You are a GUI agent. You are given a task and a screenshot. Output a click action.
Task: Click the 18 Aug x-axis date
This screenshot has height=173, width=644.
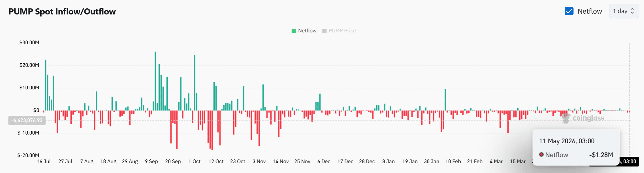[108, 161]
